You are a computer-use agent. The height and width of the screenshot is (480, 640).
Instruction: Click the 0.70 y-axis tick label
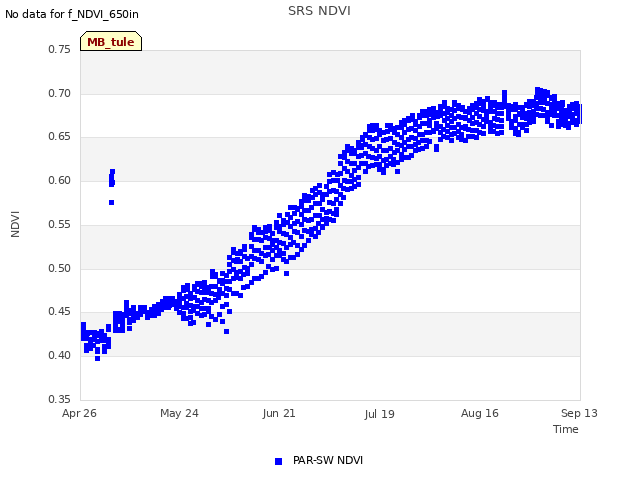pos(60,93)
